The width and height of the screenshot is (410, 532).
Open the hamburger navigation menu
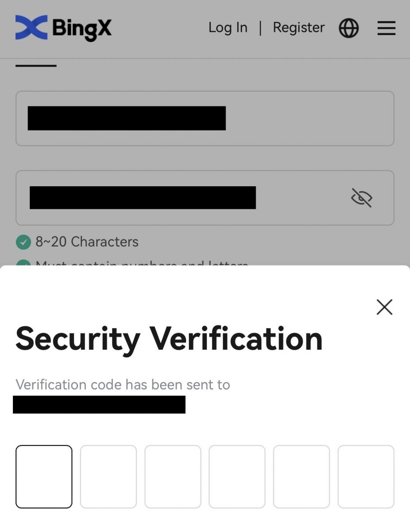[x=386, y=28]
